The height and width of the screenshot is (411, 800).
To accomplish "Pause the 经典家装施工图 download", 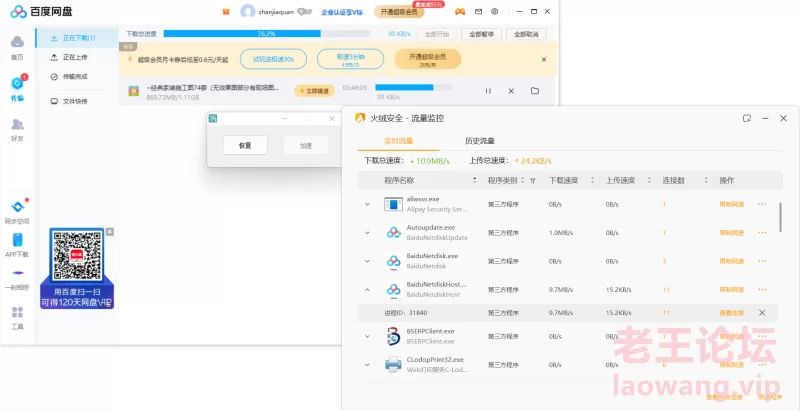I will [x=488, y=91].
